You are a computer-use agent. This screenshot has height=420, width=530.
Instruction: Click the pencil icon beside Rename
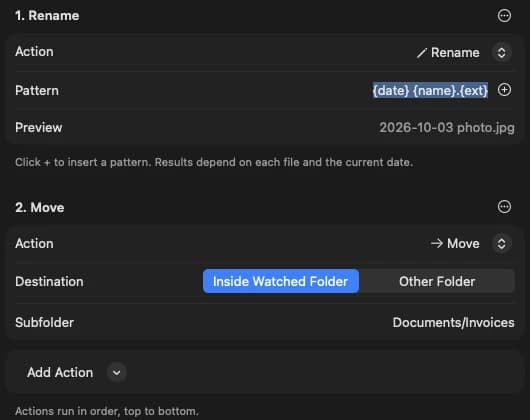click(421, 53)
